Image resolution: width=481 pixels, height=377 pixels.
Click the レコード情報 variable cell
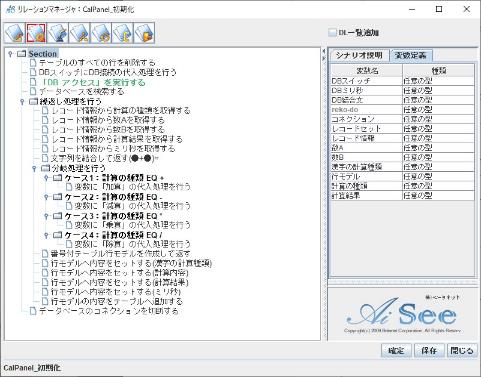click(367, 138)
